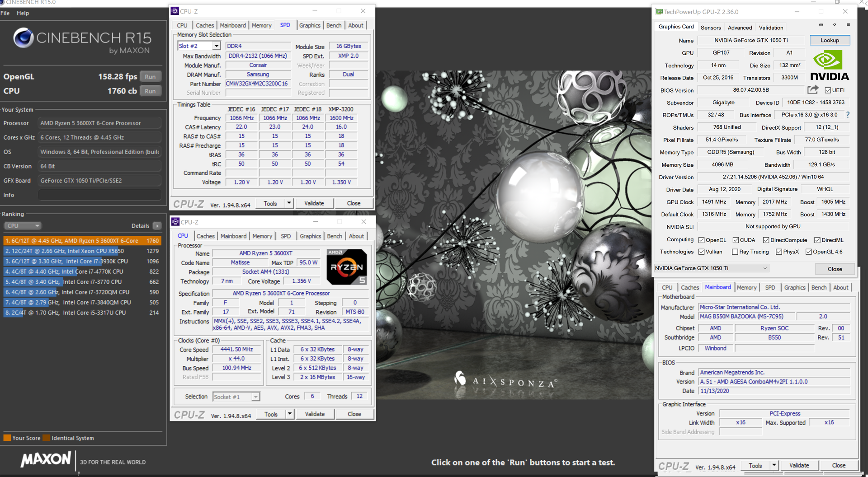
Task: Switch to Caches tab in CPU window
Action: pos(206,236)
